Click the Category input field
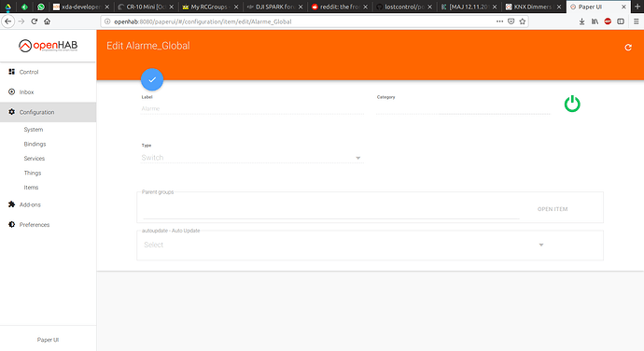 point(463,108)
